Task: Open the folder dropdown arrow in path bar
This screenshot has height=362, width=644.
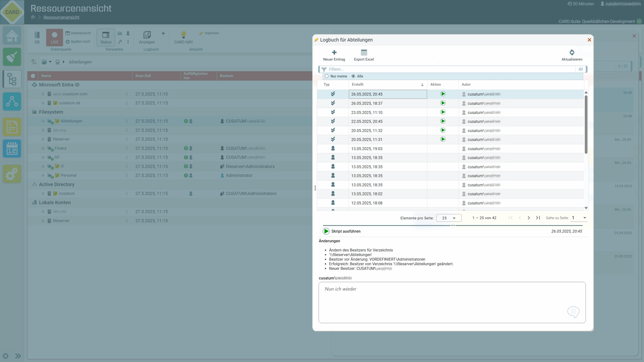Action: click(x=50, y=62)
